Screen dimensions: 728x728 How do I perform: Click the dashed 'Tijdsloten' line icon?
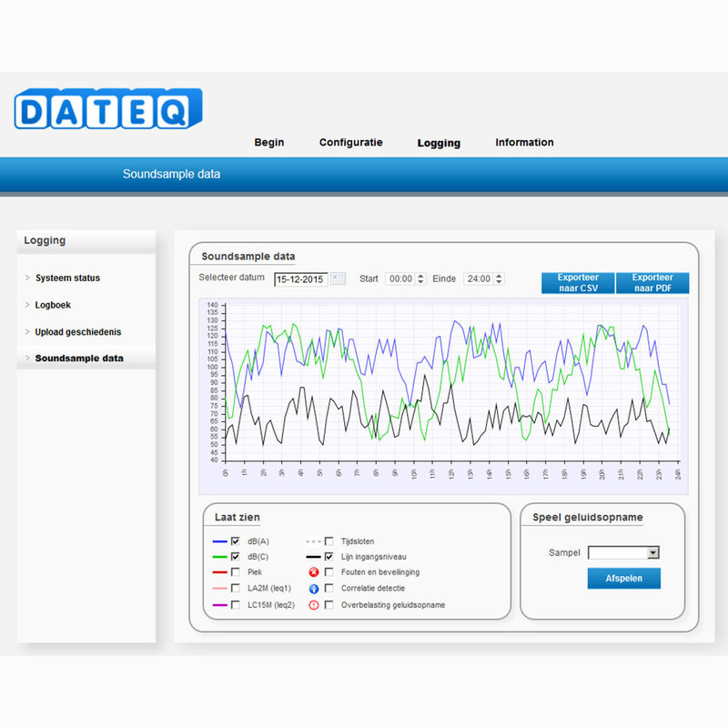click(313, 541)
